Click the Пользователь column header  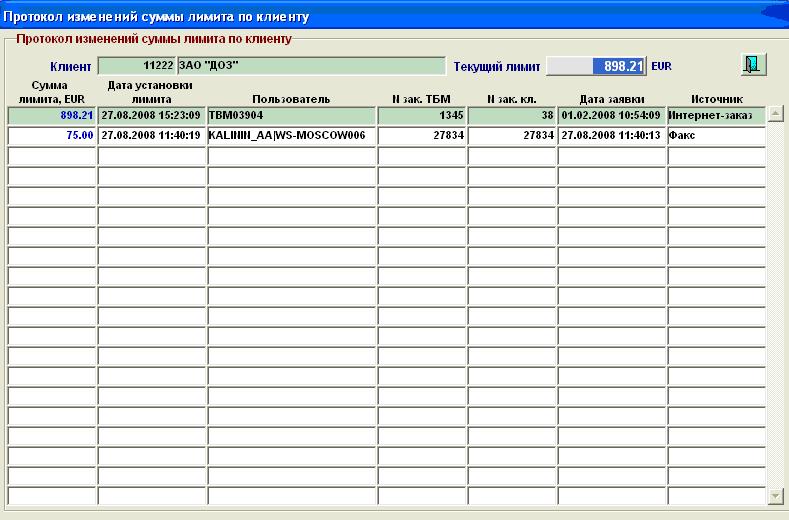point(291,99)
